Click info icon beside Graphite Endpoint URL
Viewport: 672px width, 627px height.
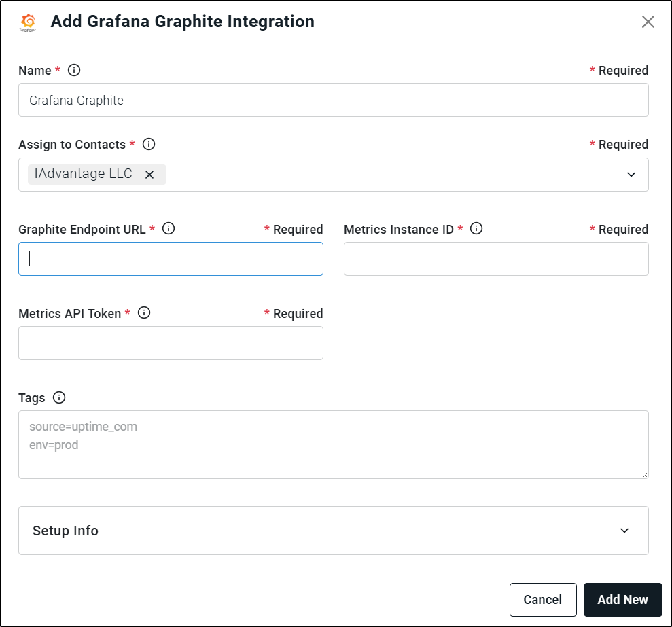169,228
